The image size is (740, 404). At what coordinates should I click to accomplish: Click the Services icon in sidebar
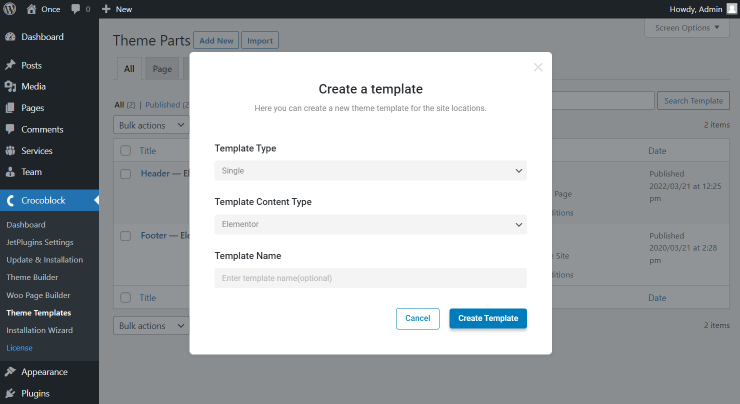10,151
